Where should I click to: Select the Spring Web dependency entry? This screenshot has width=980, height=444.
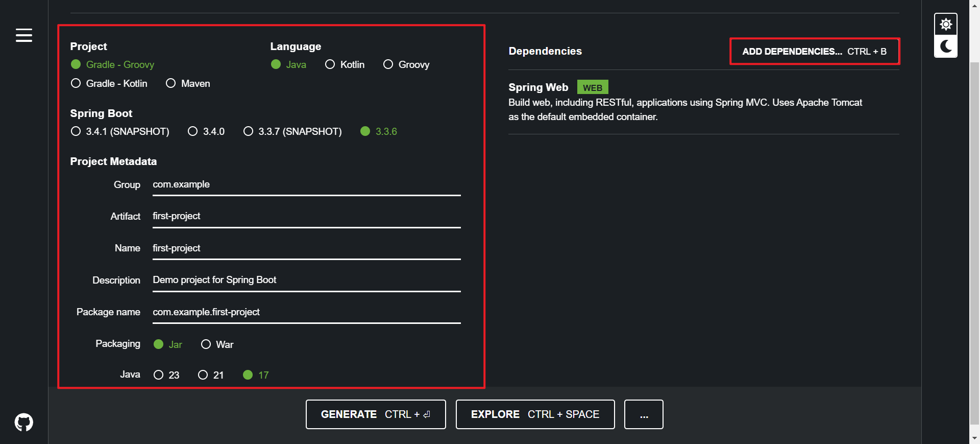point(703,102)
